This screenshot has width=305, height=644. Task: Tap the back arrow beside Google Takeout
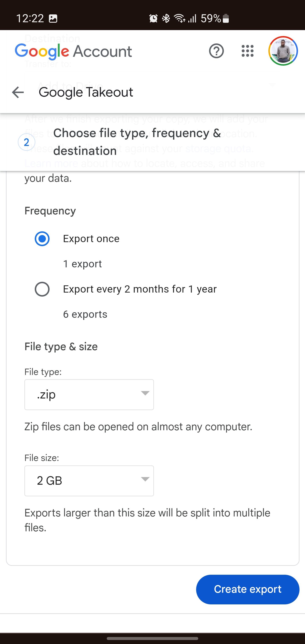tap(18, 92)
